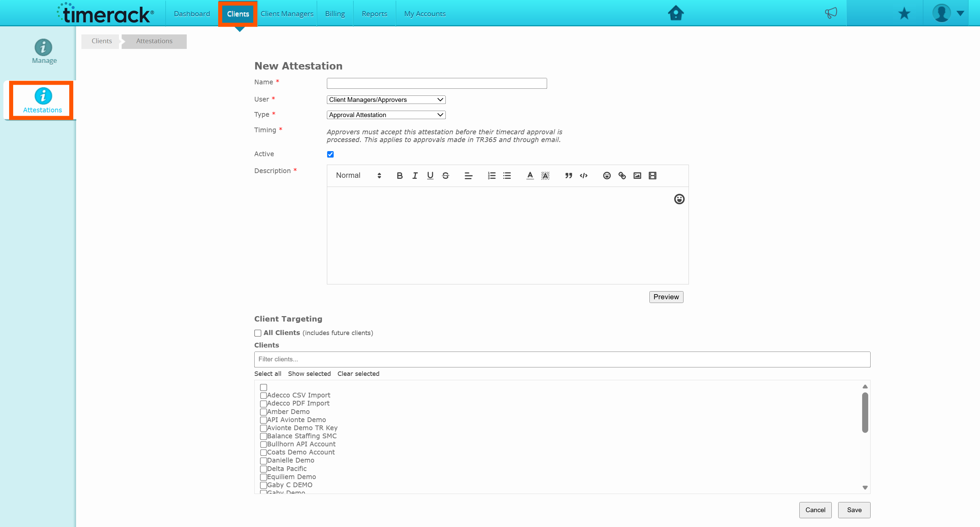Screen dimensions: 980x527
Task: Toggle the Active checkbox
Action: [330, 154]
